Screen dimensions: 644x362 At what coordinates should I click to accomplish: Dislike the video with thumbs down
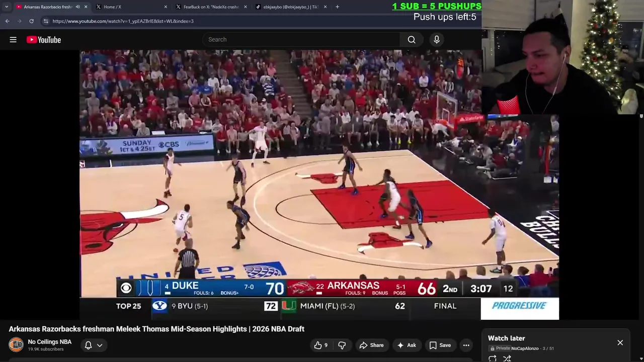point(342,345)
